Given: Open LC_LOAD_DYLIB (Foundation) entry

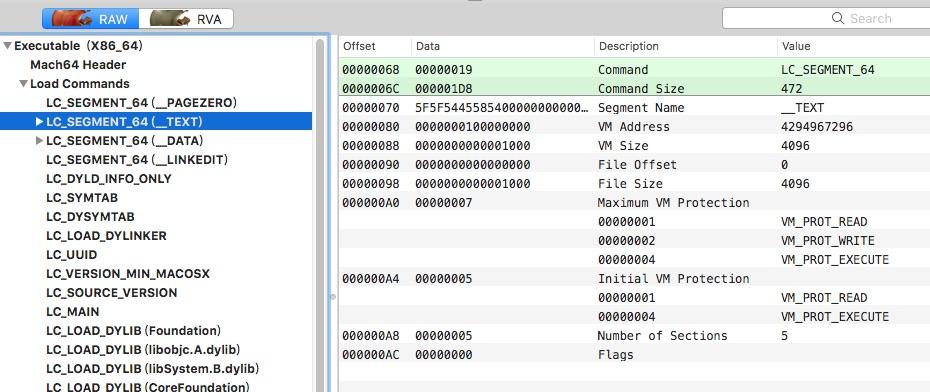Looking at the screenshot, I should pos(133,330).
